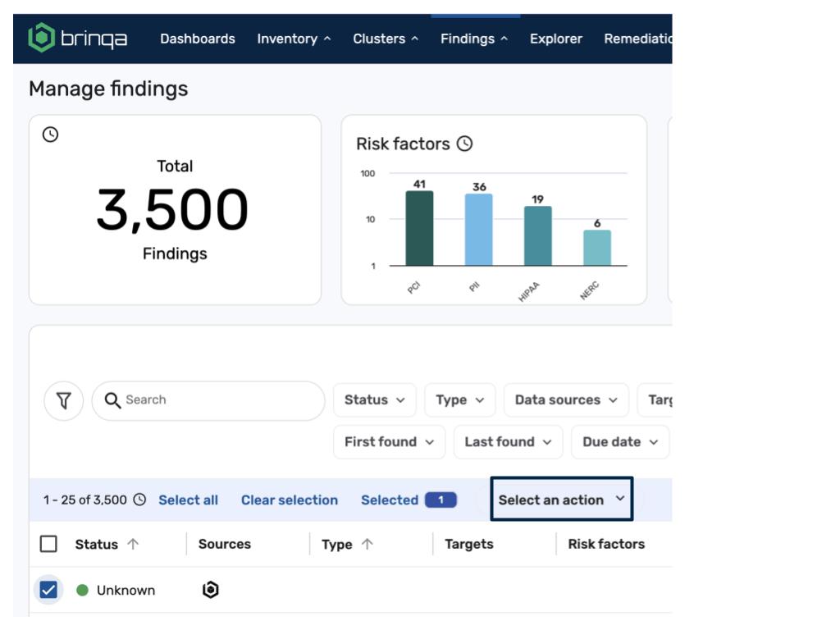The width and height of the screenshot is (840, 630).
Task: Click the clock icon beside Risk factors
Action: [x=464, y=144]
